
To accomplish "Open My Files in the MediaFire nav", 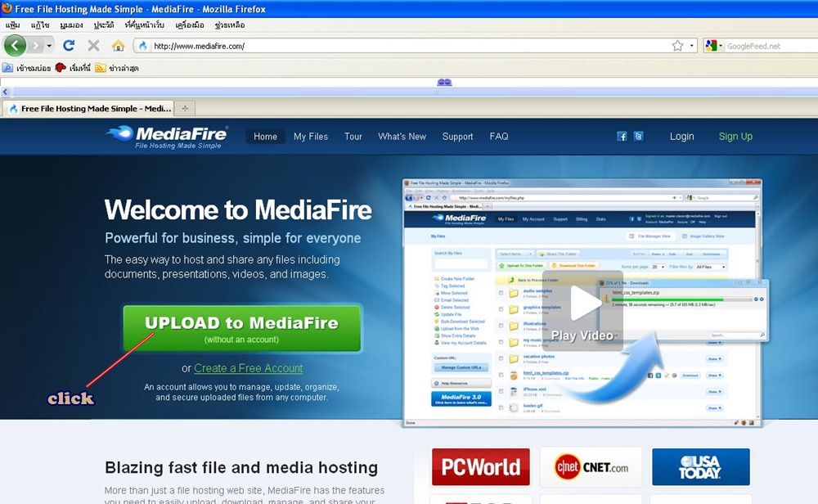I will coord(311,137).
